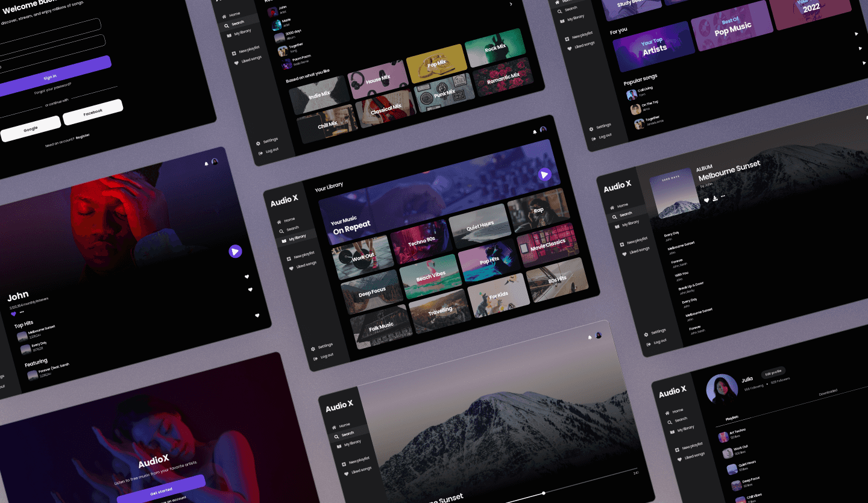Viewport: 868px width, 503px height.
Task: Click Edit profile button next to Julia
Action: pyautogui.click(x=773, y=373)
